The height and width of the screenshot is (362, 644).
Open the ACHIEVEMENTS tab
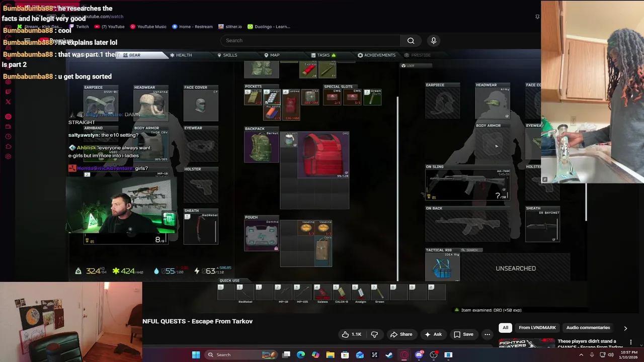tap(376, 55)
